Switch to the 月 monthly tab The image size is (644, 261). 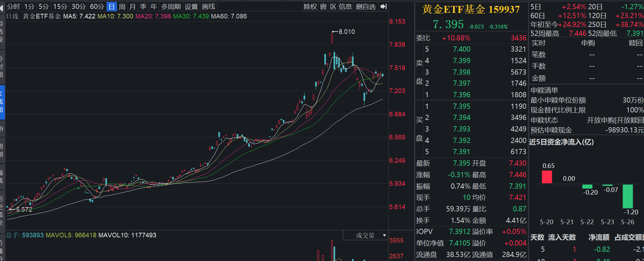[x=133, y=7]
